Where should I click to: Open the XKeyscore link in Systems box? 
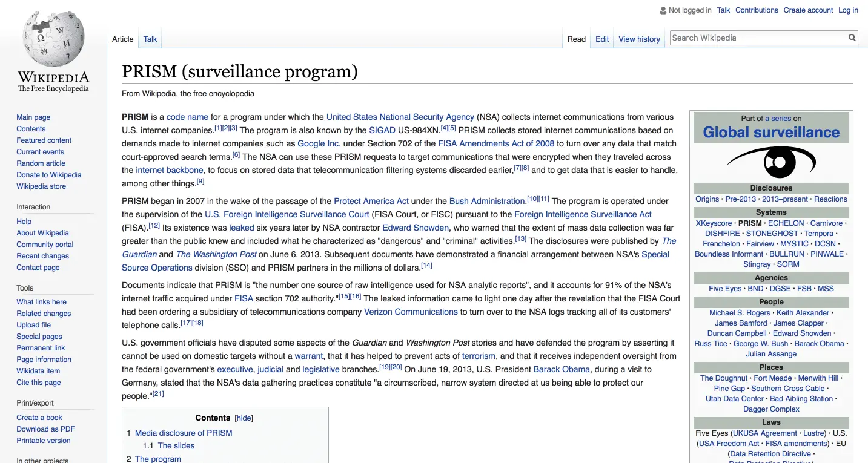pos(714,223)
